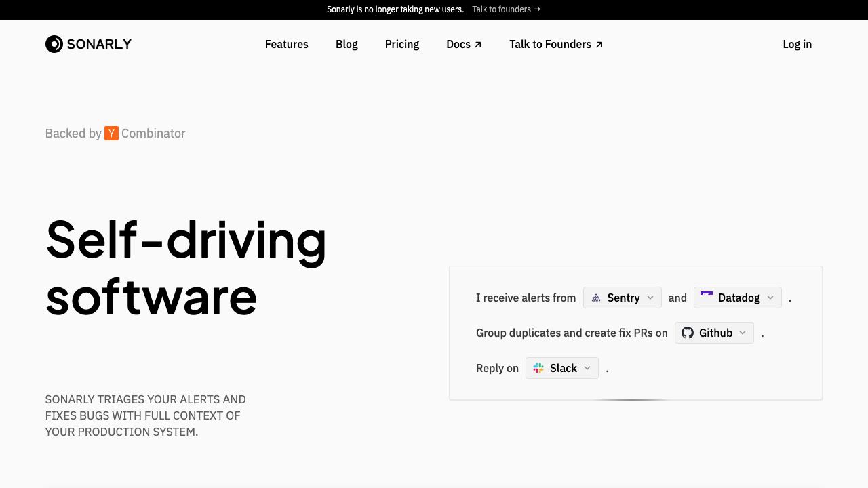868x488 pixels.
Task: Go to the Pricing page
Action: click(x=402, y=44)
